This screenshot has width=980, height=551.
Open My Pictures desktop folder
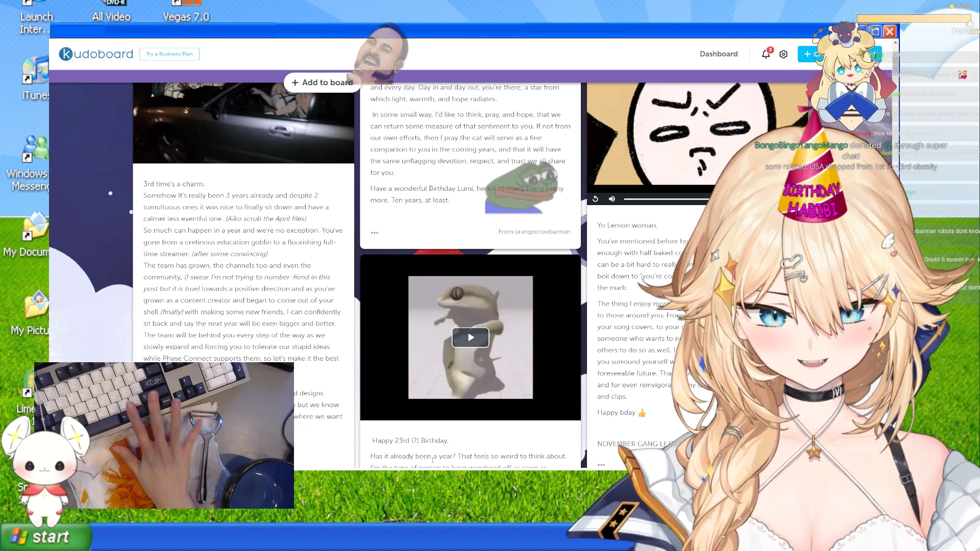[x=32, y=314]
